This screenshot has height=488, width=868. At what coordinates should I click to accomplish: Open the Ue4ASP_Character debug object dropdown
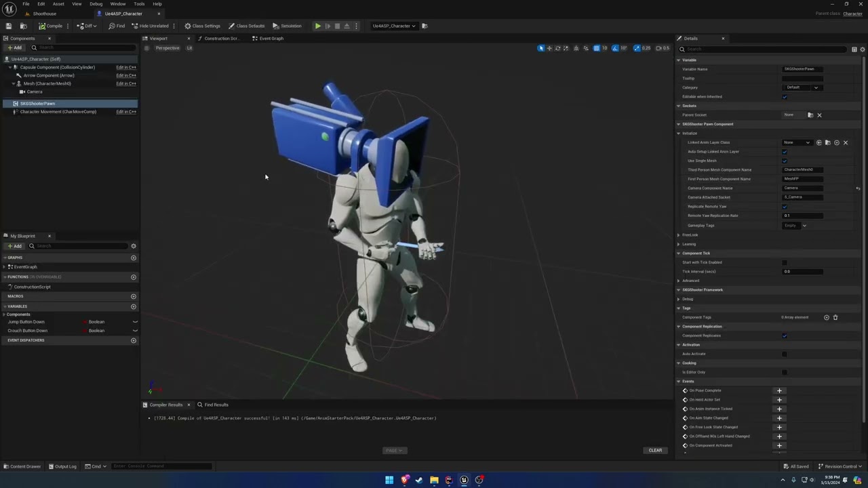pos(393,26)
